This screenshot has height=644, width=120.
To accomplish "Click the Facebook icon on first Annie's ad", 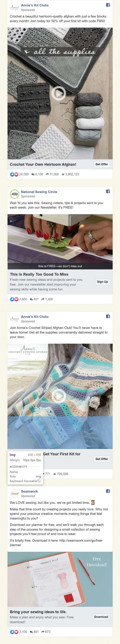I will point(108,5).
